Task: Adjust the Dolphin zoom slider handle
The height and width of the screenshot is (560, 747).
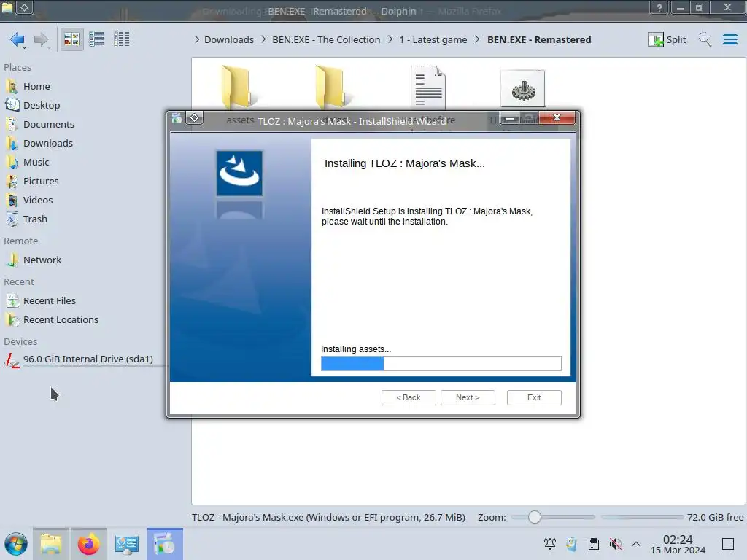Action: click(x=535, y=517)
